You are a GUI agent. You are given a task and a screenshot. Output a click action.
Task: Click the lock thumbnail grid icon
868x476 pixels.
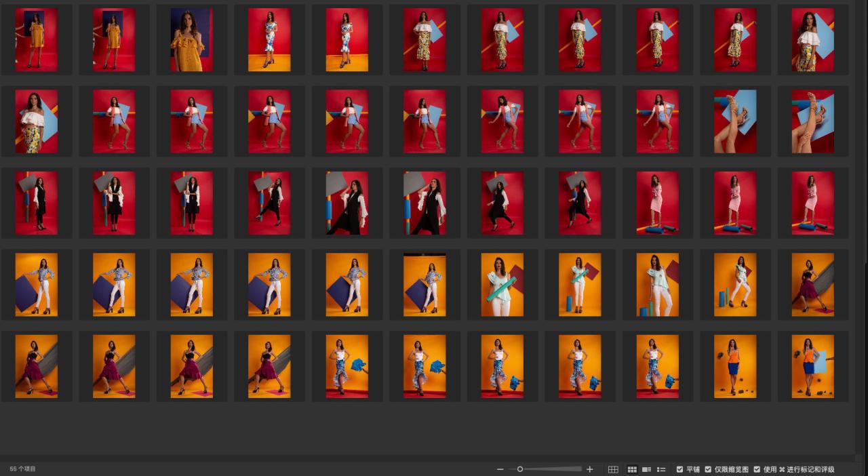613,469
